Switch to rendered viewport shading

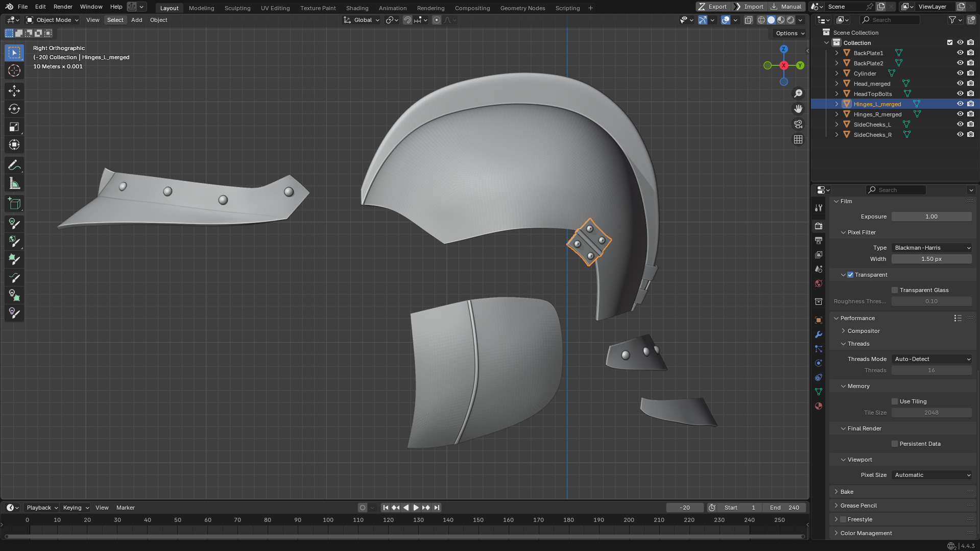coord(791,20)
